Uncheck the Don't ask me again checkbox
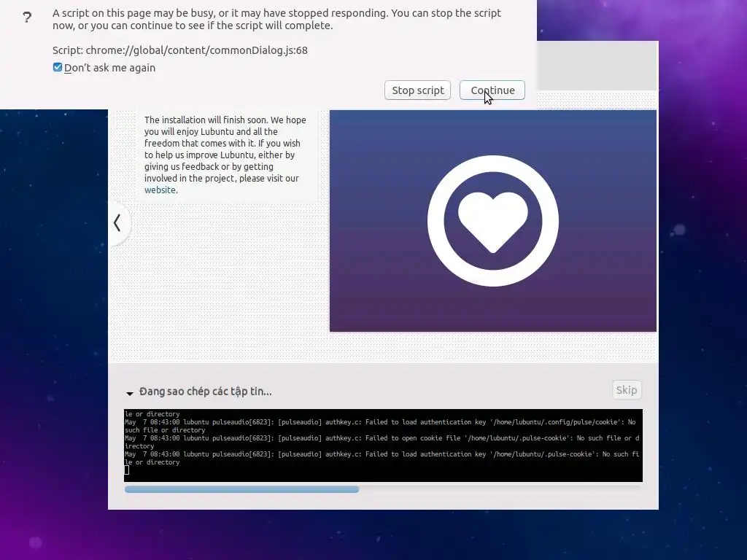Image resolution: width=747 pixels, height=560 pixels. click(x=58, y=67)
